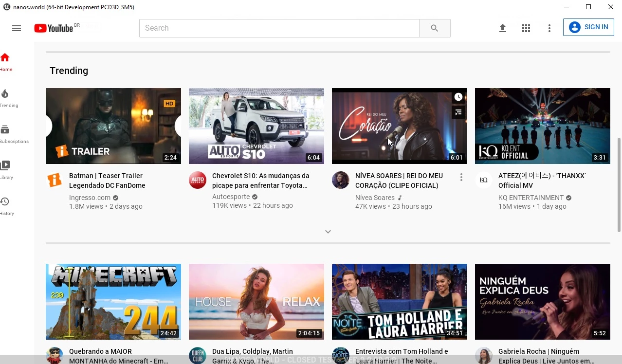Image resolution: width=622 pixels, height=364 pixels.
Task: Click the YouTube logo
Action: 54,28
